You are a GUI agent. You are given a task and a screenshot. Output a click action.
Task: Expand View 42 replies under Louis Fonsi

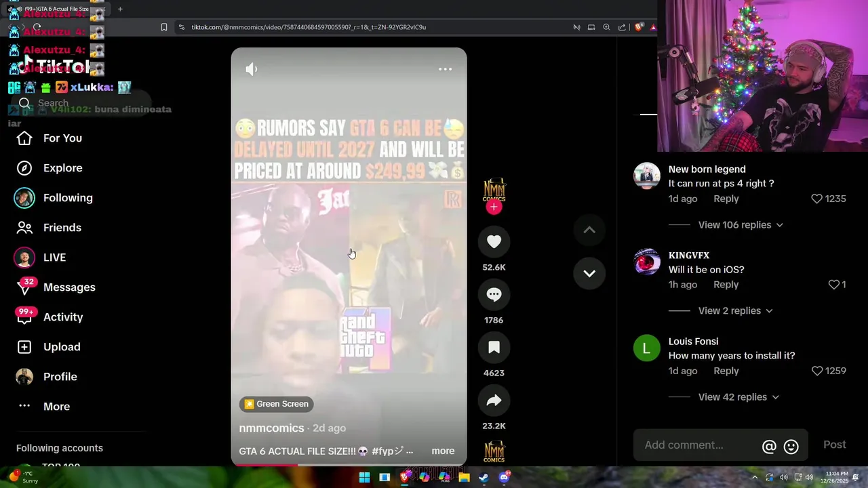[738, 397]
